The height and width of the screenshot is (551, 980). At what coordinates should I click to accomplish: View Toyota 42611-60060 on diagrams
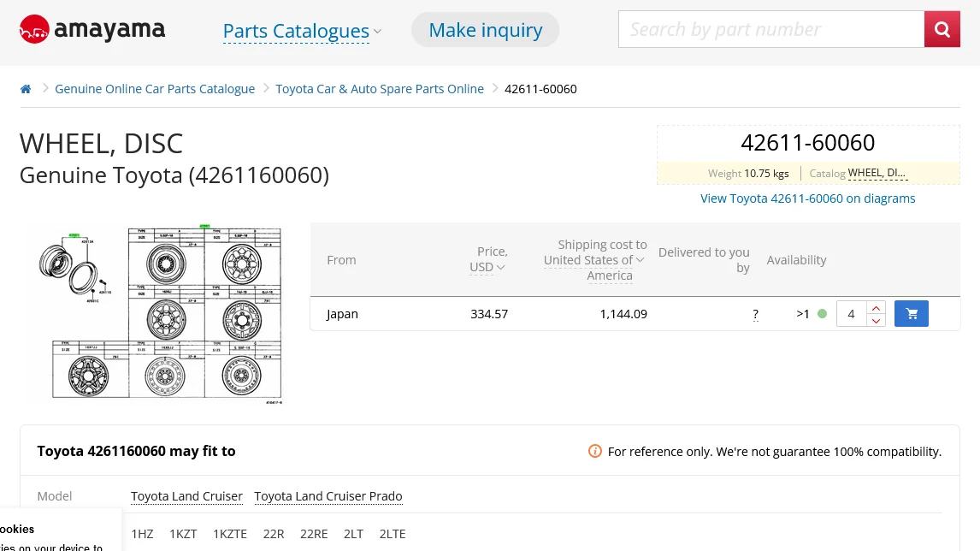point(807,198)
